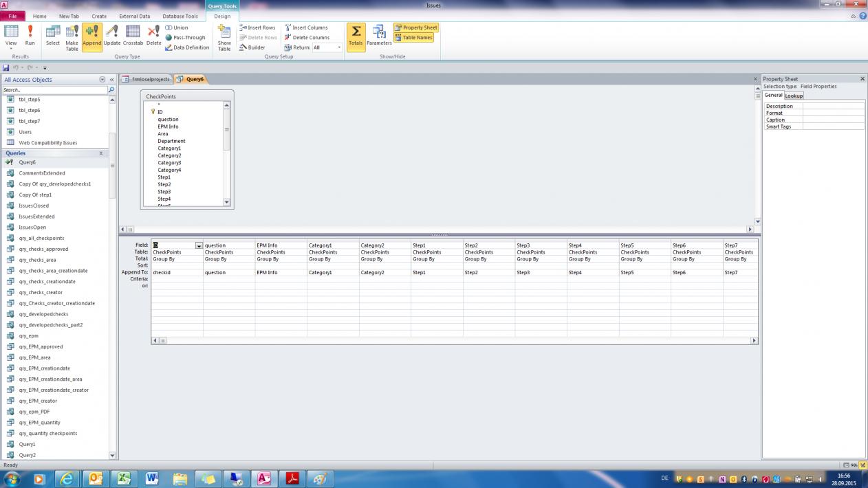Screen dimensions: 868x488
Task: Close the Property Sheet pane
Action: (x=862, y=79)
